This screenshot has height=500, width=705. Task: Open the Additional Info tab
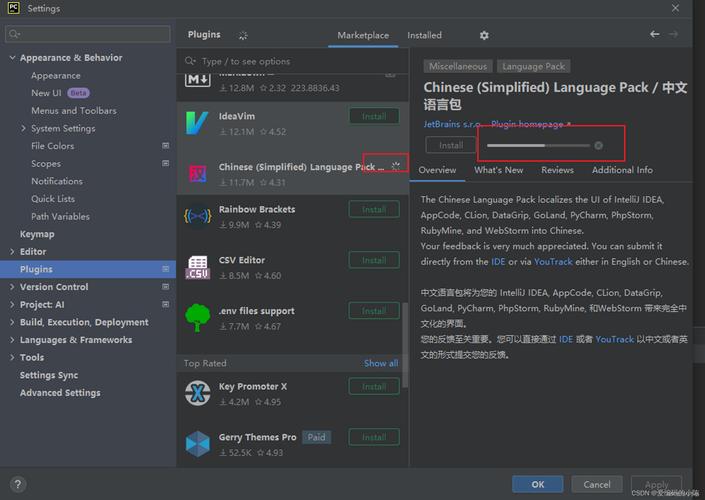click(x=622, y=170)
